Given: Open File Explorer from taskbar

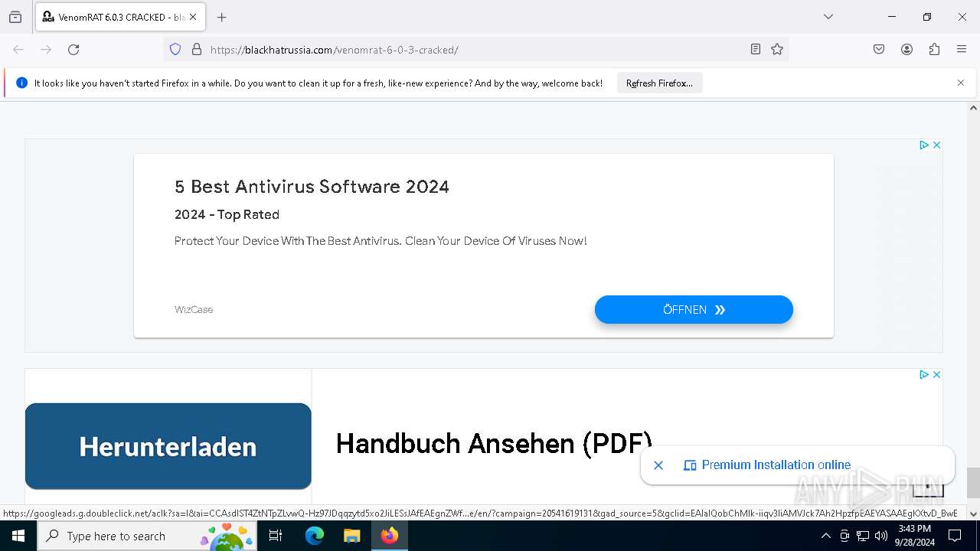Looking at the screenshot, I should [351, 536].
